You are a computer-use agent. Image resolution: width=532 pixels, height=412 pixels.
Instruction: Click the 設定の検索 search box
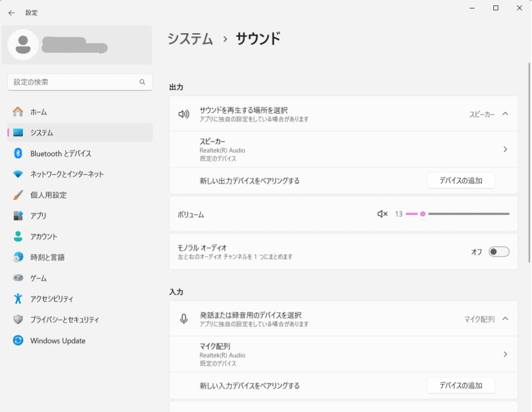point(73,82)
